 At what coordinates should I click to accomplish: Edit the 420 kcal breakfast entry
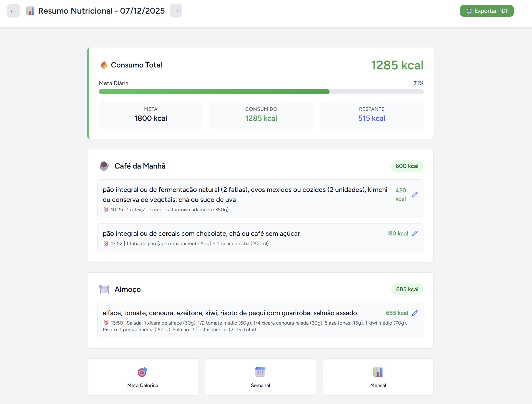415,195
